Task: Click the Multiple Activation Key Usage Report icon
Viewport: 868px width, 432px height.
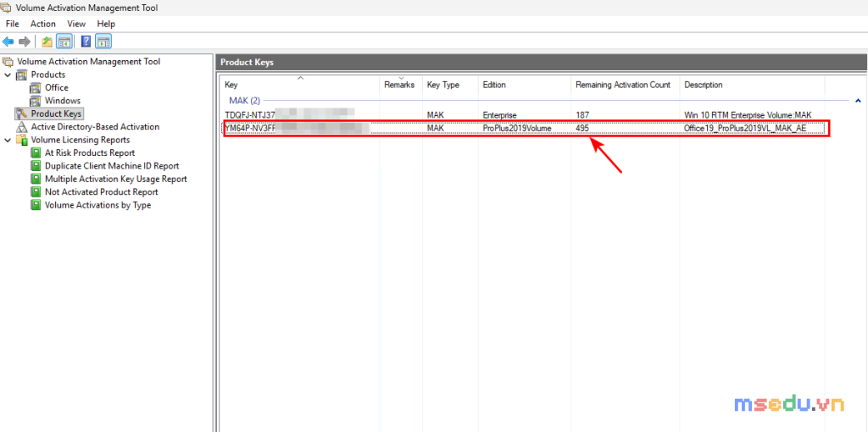Action: (36, 180)
